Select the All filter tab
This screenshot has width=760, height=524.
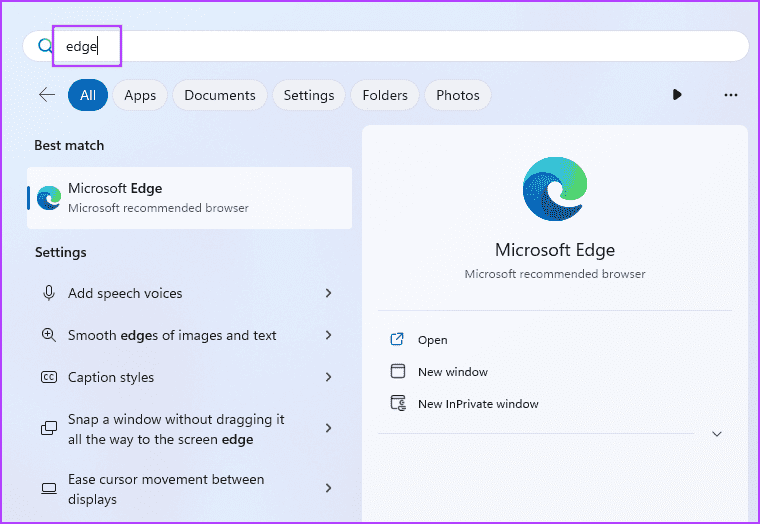tap(88, 95)
